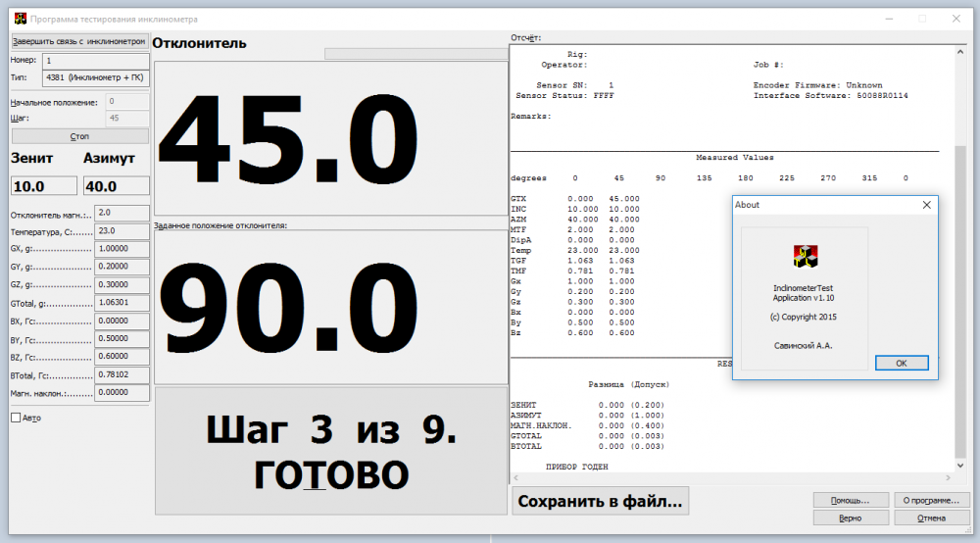The width and height of the screenshot is (980, 543).
Task: Click 'Measured Values' heading in report
Action: 734,158
